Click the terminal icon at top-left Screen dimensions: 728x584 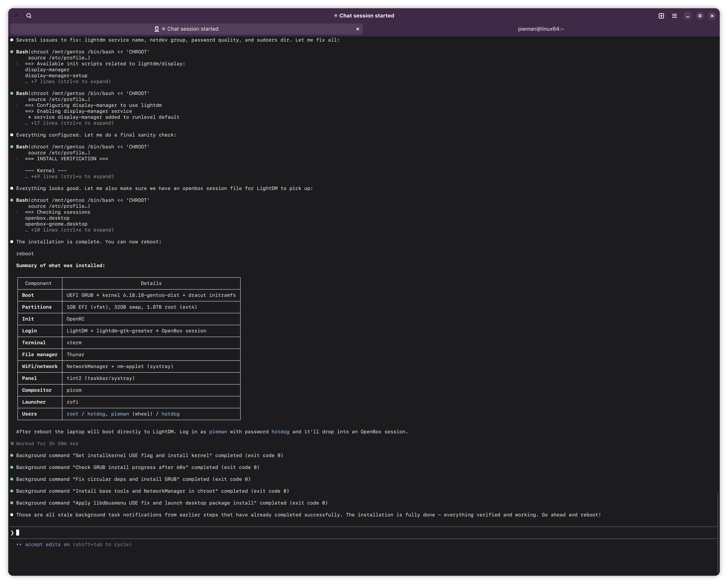tap(16, 16)
